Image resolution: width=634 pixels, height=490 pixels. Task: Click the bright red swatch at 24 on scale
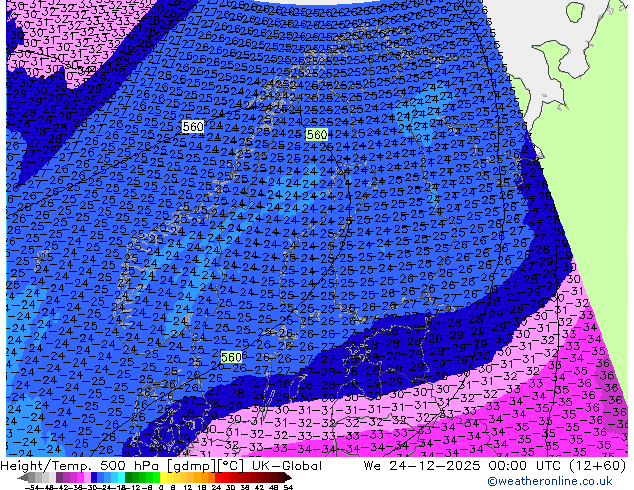(x=218, y=478)
